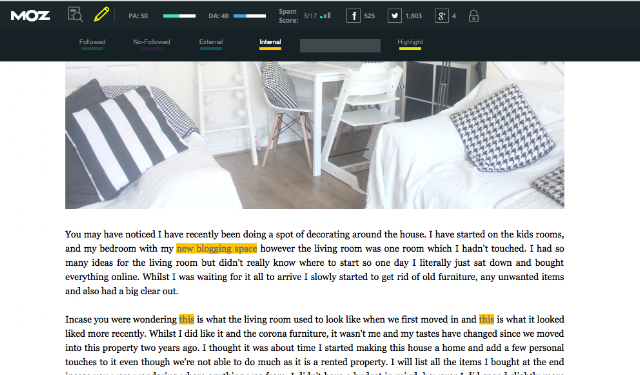640x375 pixels.
Task: Click the Twitter count 1,803
Action: pyautogui.click(x=414, y=16)
